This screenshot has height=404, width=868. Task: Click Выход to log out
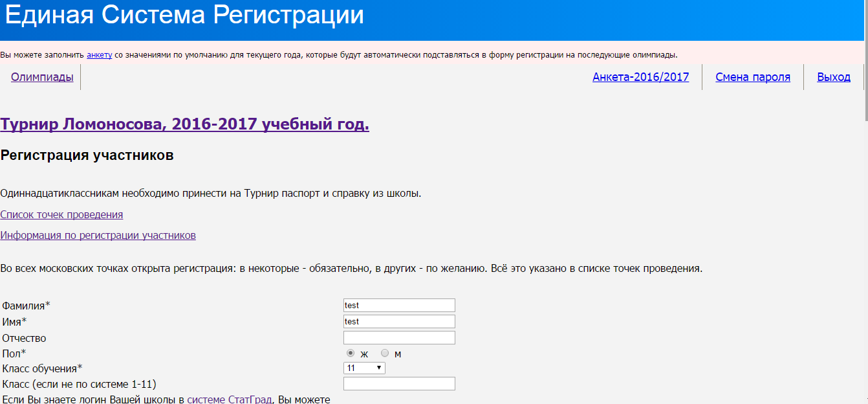(x=833, y=77)
